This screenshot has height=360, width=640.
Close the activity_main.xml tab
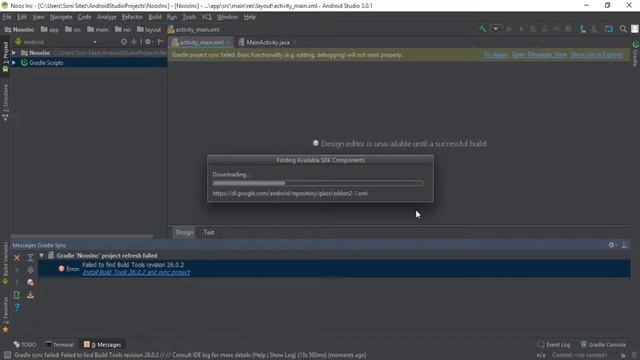[x=229, y=42]
